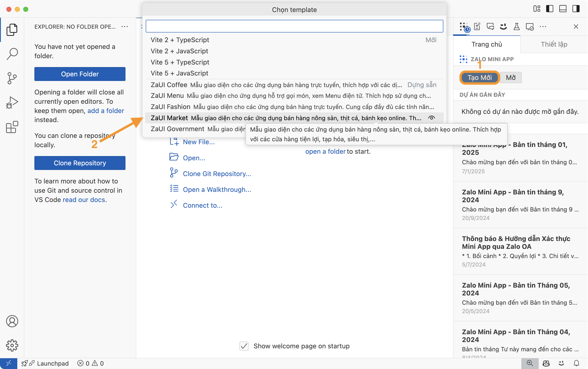Choose Vite 2 + TypeScript template
The width and height of the screenshot is (588, 369).
point(294,40)
